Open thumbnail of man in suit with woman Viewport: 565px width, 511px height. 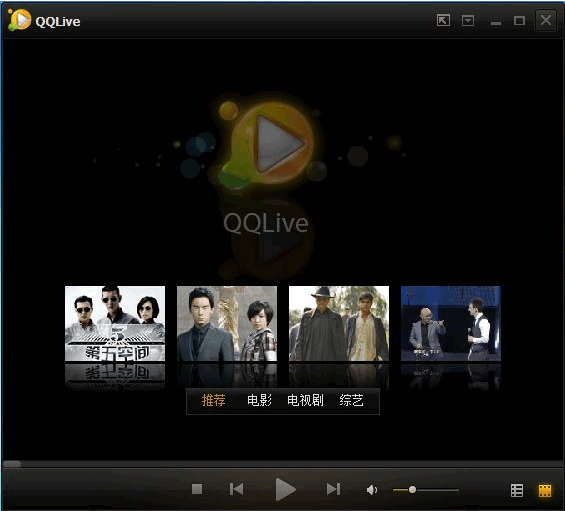coord(227,323)
